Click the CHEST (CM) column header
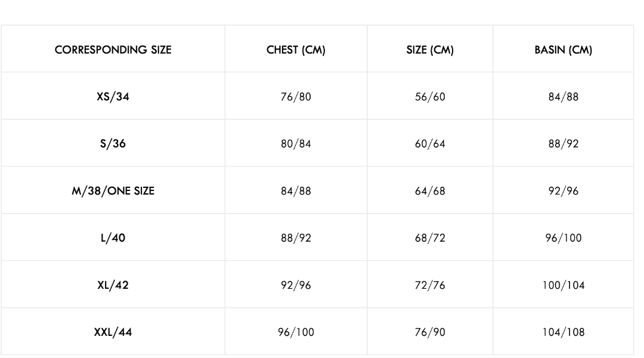The height and width of the screenshot is (358, 644). pos(296,50)
